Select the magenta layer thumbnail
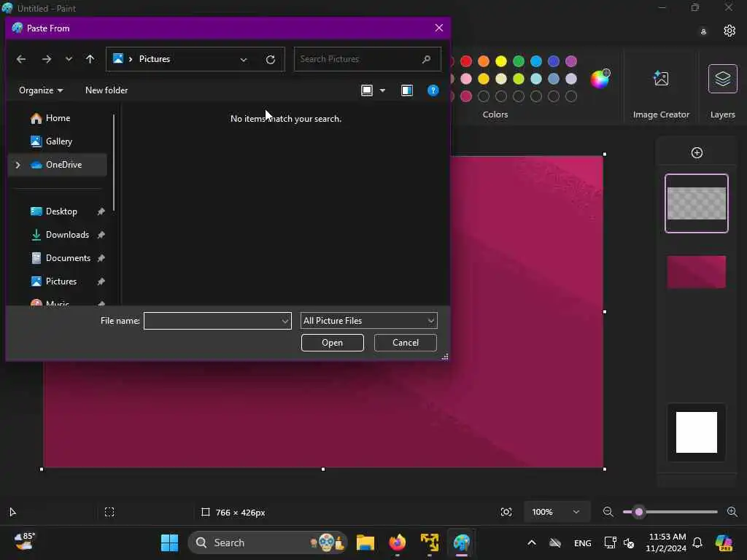Viewport: 747px width, 560px height. (x=697, y=272)
